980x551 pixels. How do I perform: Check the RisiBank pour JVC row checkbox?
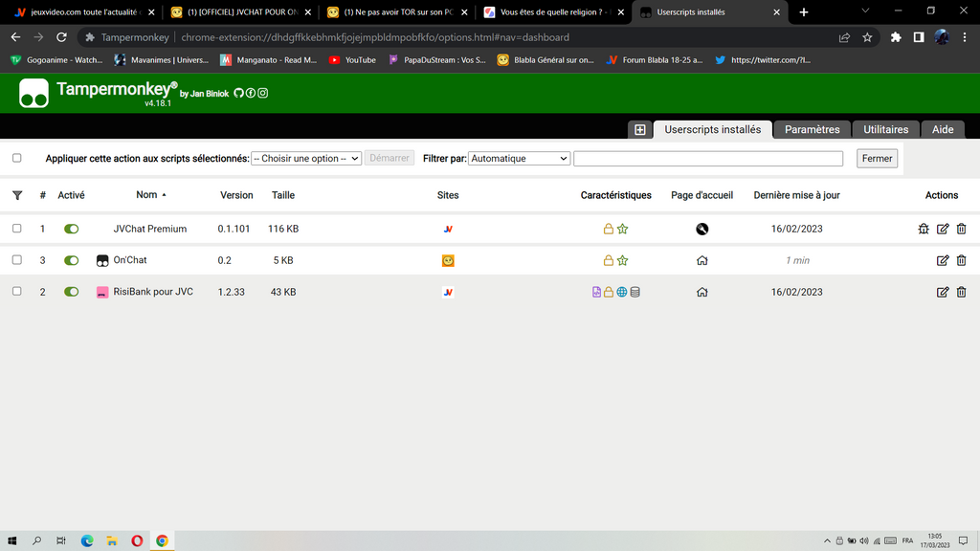click(17, 291)
